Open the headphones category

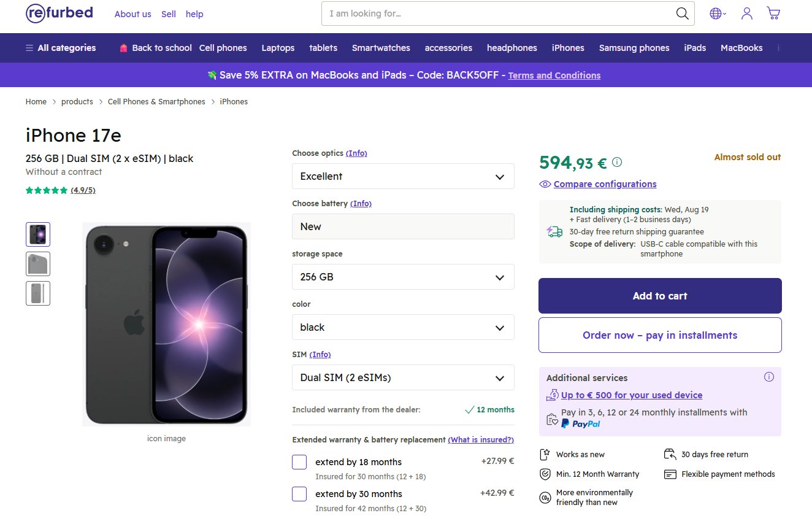click(512, 48)
